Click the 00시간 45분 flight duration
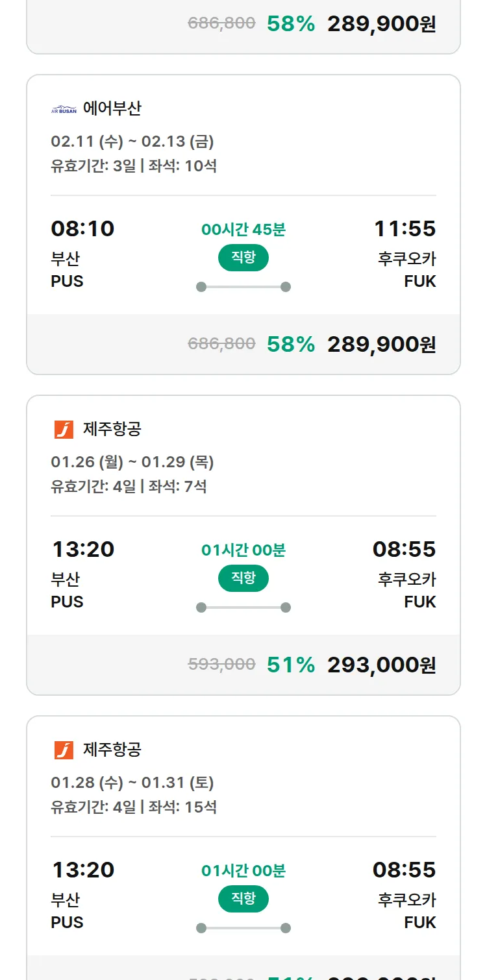 [x=243, y=229]
